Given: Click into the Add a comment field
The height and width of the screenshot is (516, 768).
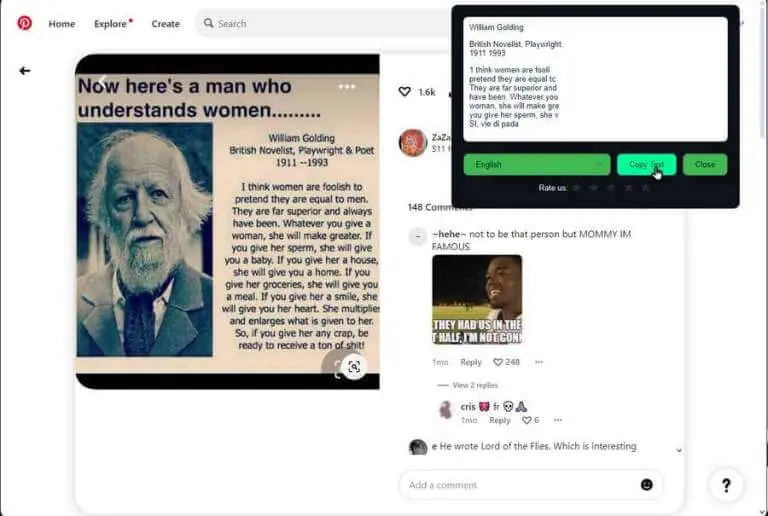Looking at the screenshot, I should 519,485.
